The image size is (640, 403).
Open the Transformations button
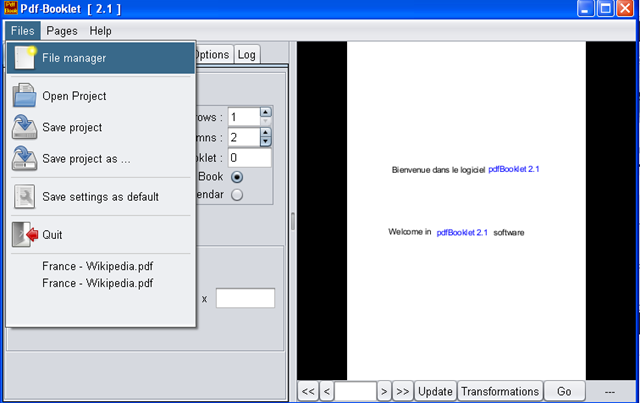(500, 392)
